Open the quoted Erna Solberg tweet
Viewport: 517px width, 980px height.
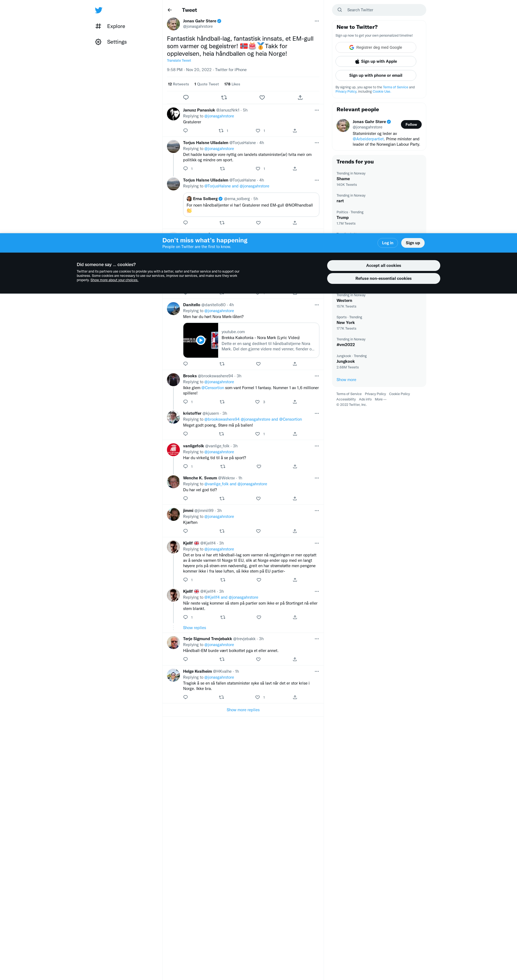[x=251, y=205]
